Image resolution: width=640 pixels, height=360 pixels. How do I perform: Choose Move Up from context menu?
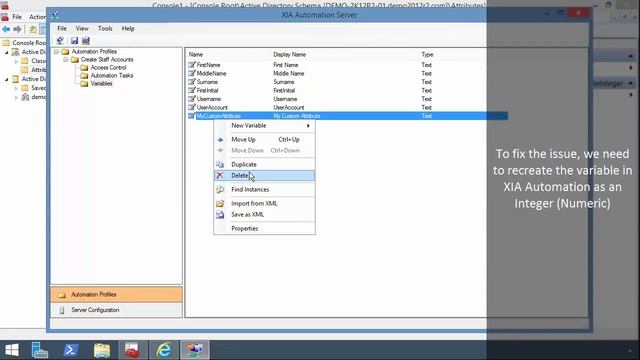pyautogui.click(x=264, y=140)
